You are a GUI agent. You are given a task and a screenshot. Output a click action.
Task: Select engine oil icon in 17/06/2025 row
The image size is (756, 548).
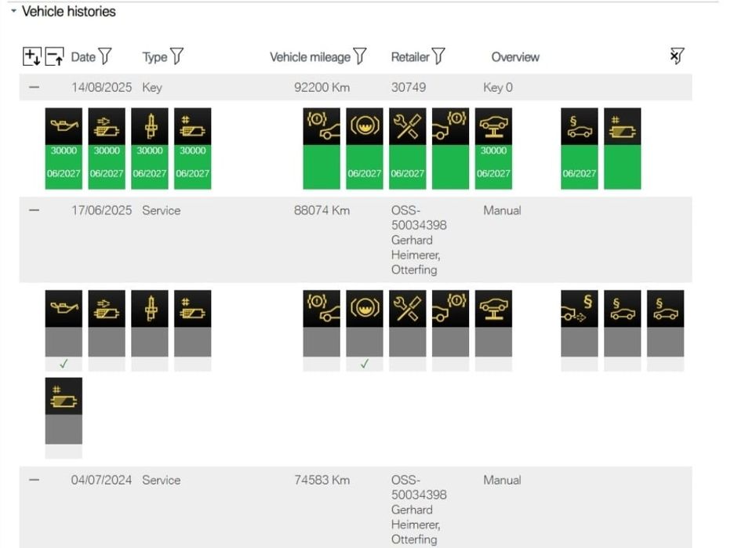pyautogui.click(x=64, y=308)
